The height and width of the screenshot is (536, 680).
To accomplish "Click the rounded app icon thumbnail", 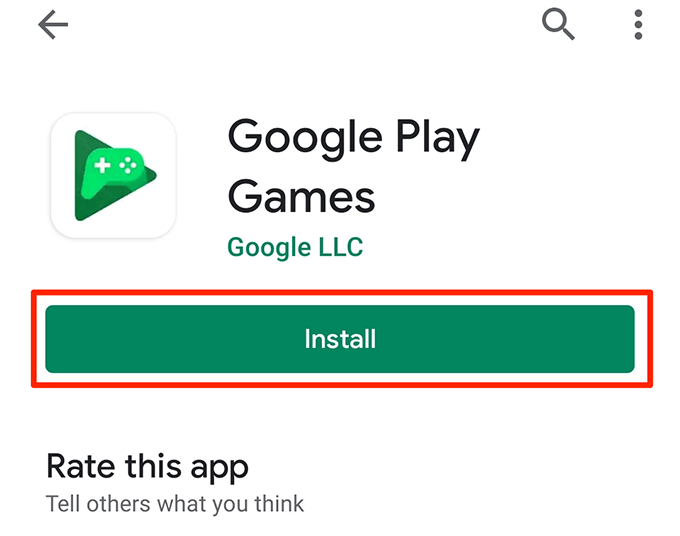I will [x=113, y=175].
